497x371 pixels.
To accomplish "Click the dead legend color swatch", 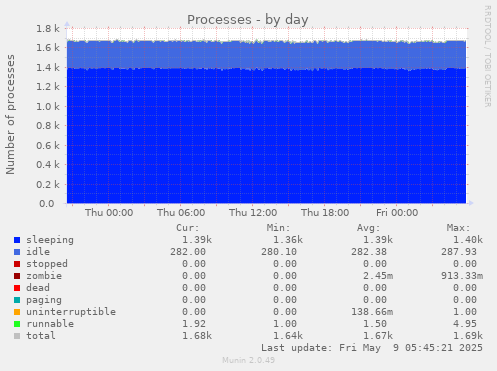I will [17, 288].
